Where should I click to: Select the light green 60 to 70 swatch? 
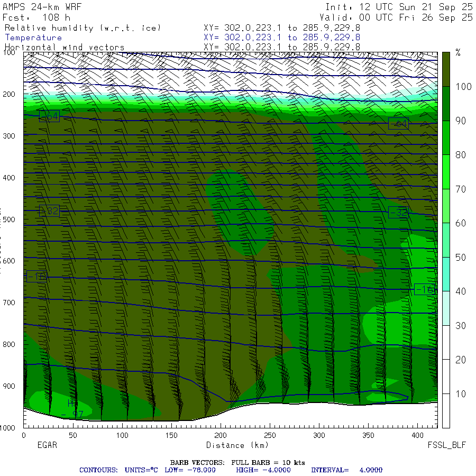[x=446, y=206]
